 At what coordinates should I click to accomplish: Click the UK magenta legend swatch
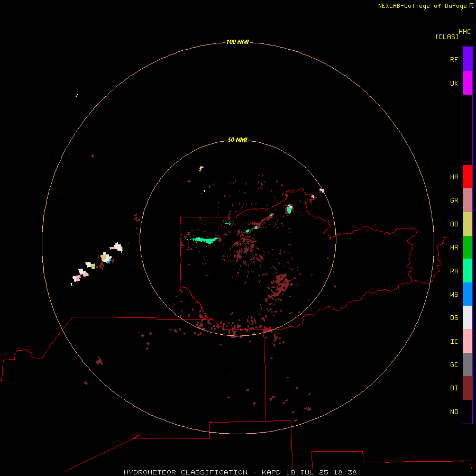pyautogui.click(x=467, y=83)
